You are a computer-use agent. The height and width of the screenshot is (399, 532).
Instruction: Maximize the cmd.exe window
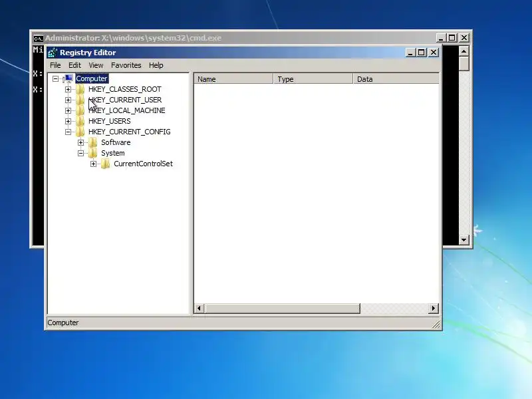(452, 38)
